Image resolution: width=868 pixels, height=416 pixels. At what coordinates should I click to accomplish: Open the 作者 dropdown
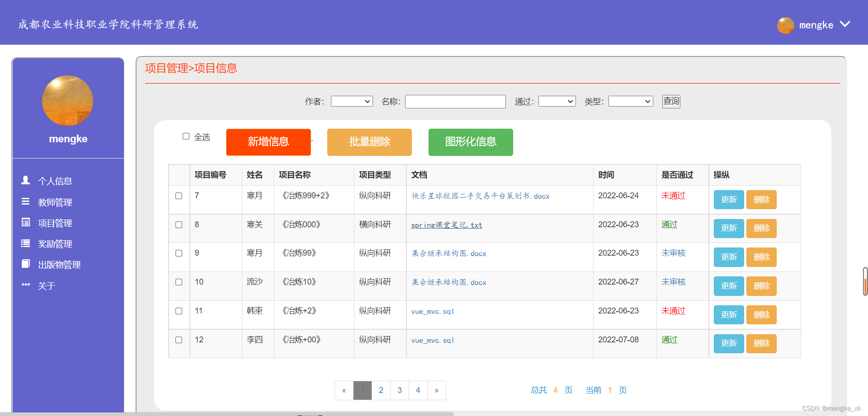click(x=352, y=101)
